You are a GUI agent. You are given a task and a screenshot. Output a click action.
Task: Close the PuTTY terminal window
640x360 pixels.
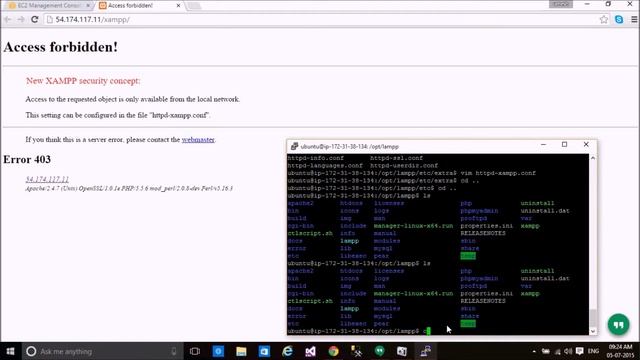586,144
